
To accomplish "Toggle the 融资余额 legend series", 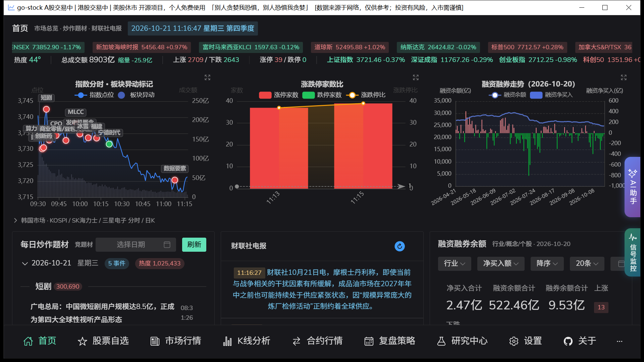I will pos(507,95).
